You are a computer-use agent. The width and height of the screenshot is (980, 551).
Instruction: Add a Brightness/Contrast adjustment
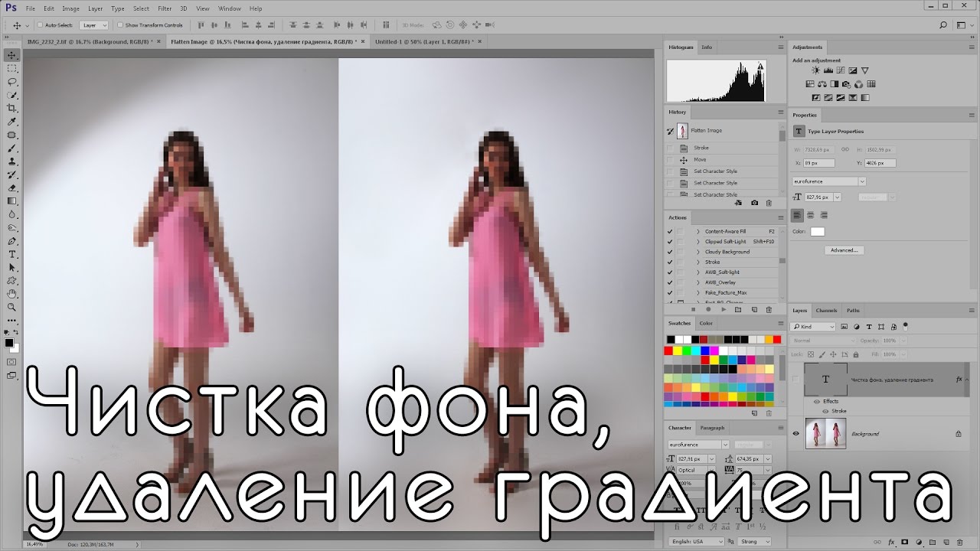(x=815, y=70)
